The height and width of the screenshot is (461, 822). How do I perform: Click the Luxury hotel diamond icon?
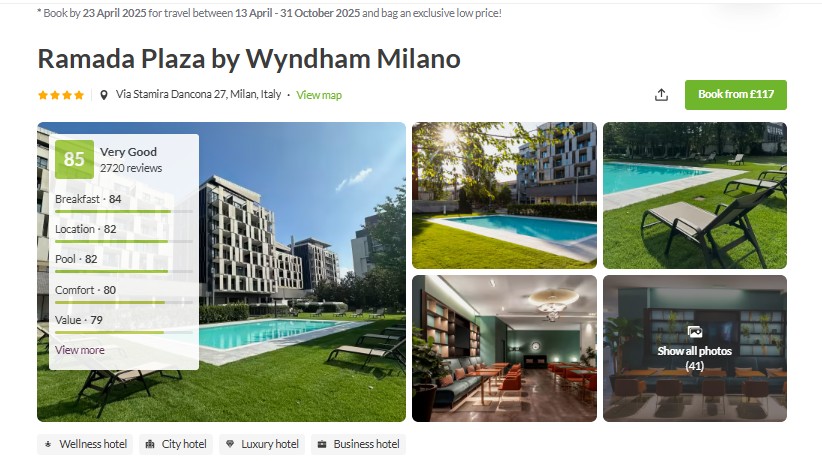[x=230, y=444]
